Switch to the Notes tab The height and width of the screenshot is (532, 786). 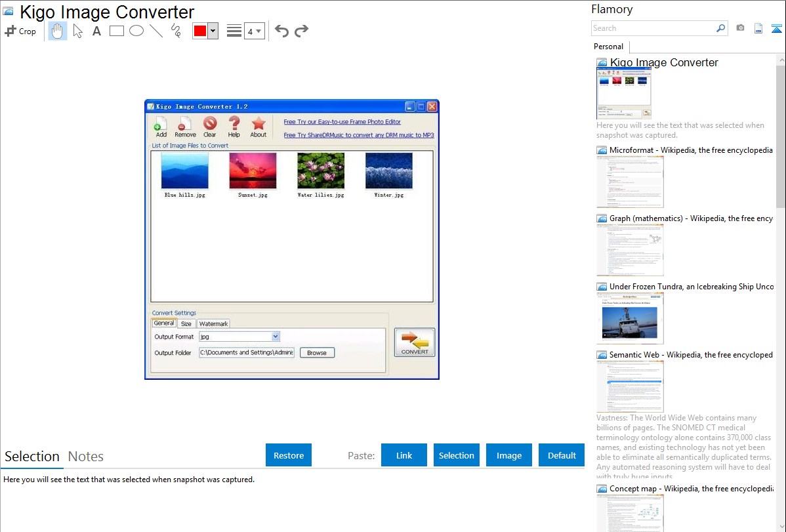click(86, 457)
